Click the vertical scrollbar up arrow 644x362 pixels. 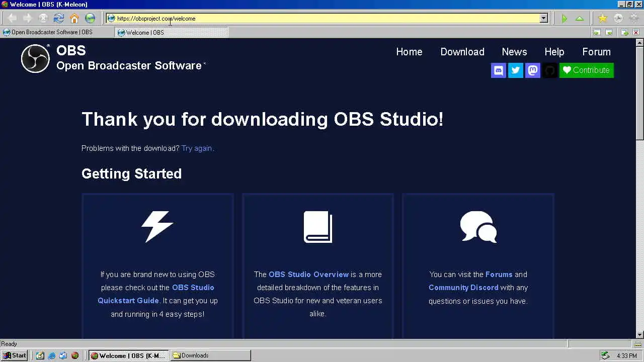click(640, 42)
